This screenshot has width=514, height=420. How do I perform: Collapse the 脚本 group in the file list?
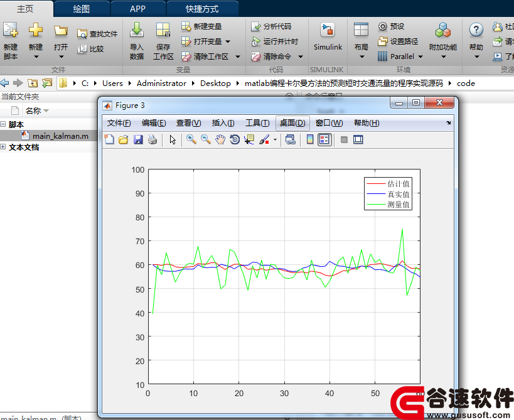pyautogui.click(x=3, y=124)
